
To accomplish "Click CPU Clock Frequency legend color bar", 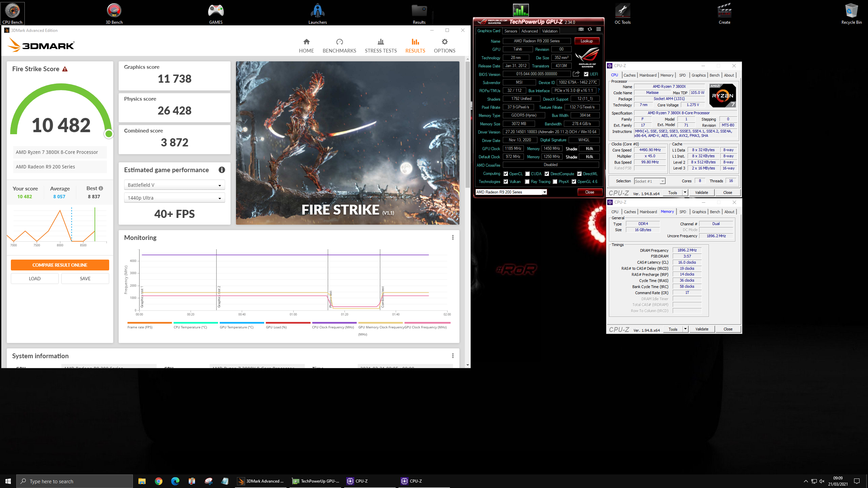I will (334, 323).
